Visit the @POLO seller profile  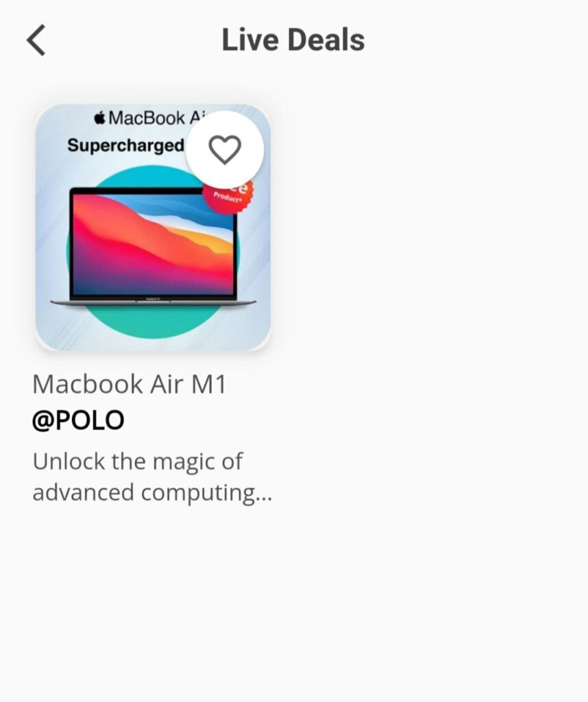coord(78,420)
